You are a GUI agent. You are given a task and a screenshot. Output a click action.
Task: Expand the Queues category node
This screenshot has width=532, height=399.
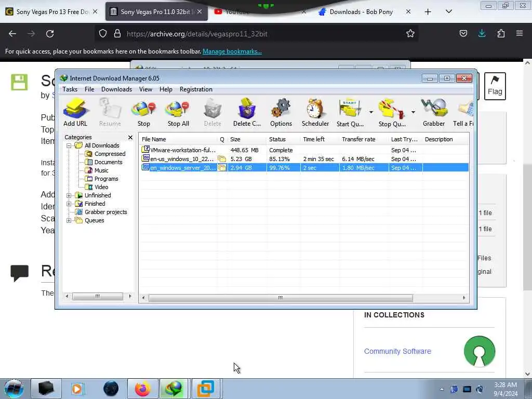pos(69,220)
